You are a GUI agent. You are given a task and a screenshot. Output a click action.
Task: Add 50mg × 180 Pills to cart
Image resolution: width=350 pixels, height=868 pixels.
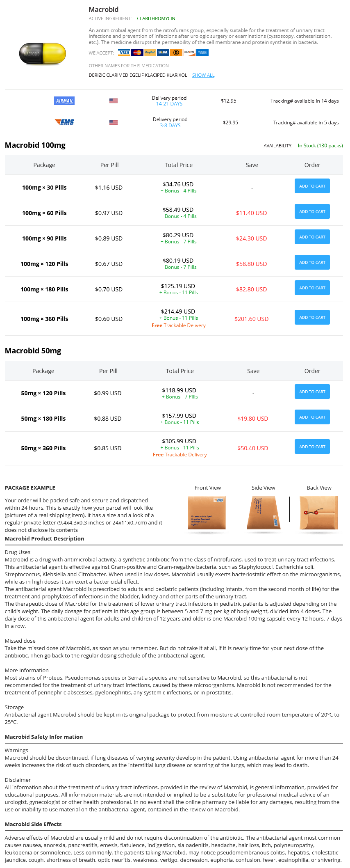(x=312, y=417)
